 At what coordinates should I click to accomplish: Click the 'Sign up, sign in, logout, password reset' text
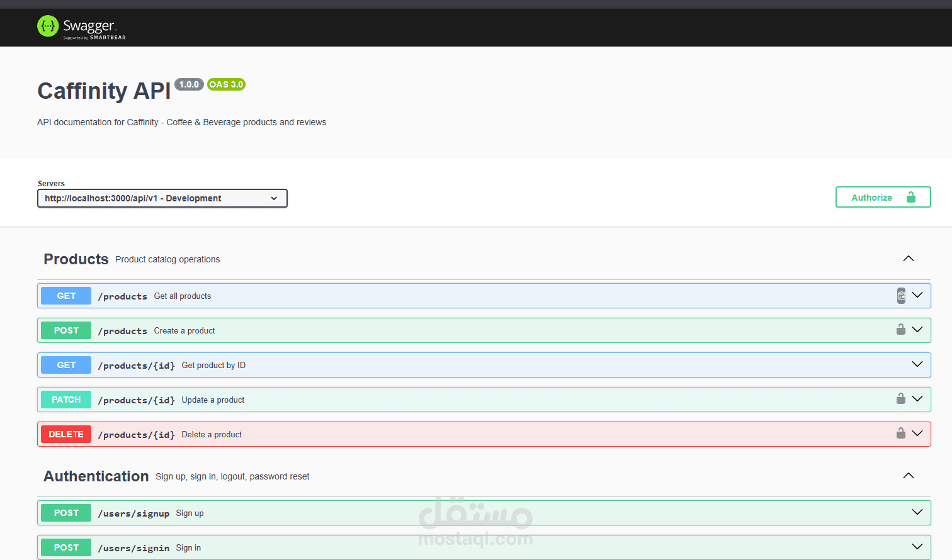click(232, 476)
